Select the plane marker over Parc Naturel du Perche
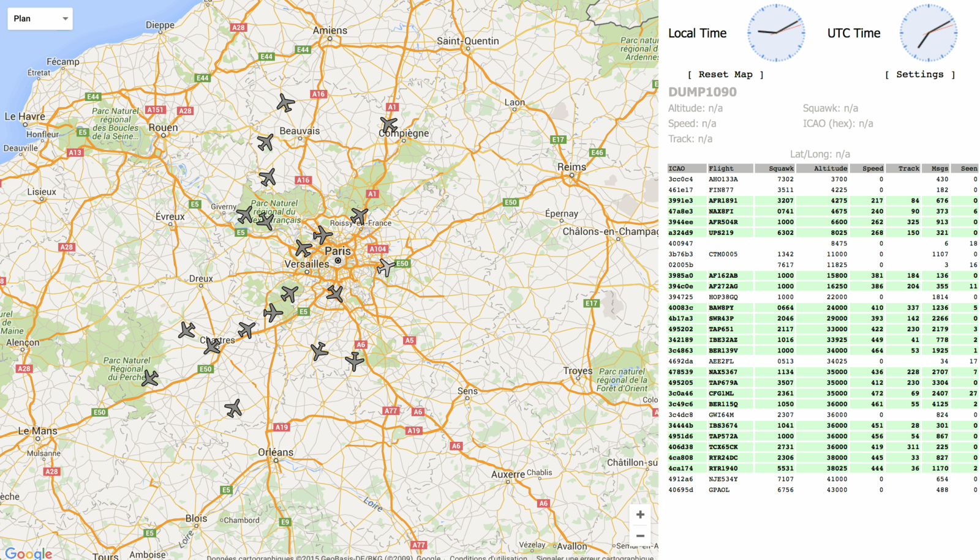This screenshot has height=560, width=980. 150,378
